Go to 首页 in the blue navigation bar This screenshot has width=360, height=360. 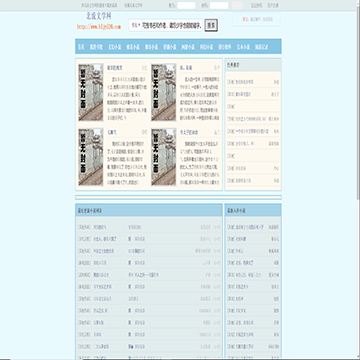(81, 47)
